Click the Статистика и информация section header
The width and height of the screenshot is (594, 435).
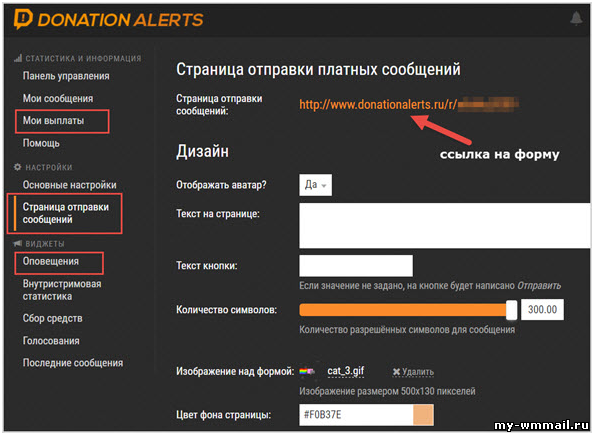coord(83,58)
